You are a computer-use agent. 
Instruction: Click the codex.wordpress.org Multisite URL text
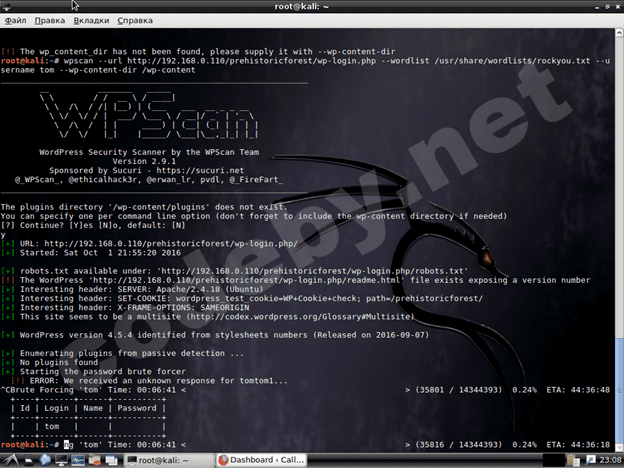pos(300,317)
